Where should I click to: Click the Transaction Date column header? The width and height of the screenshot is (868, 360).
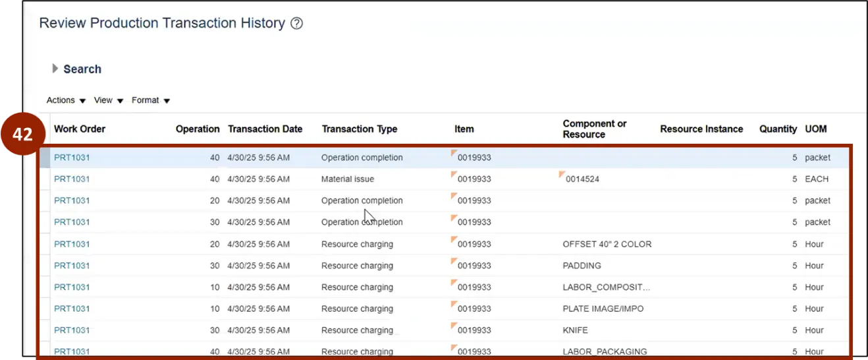[x=265, y=129]
